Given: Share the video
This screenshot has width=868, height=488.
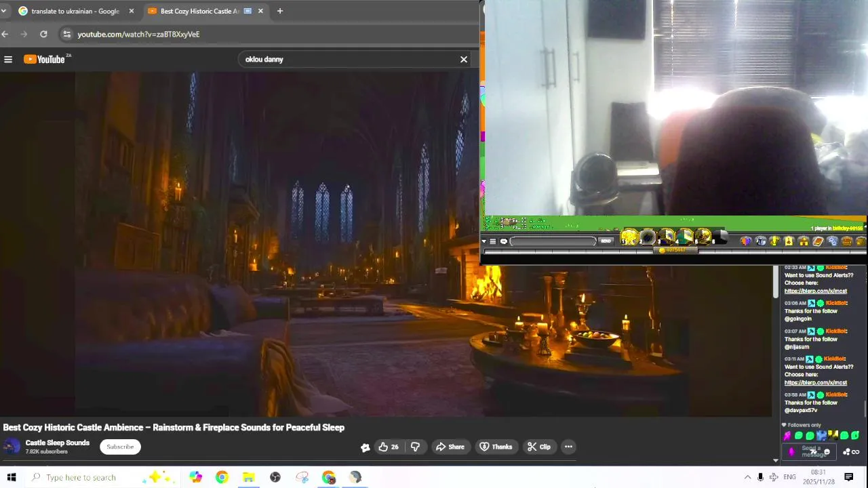Looking at the screenshot, I should (x=450, y=447).
